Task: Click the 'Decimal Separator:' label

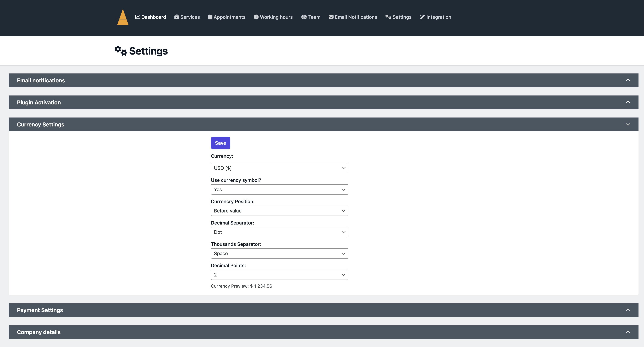Action: [x=232, y=223]
